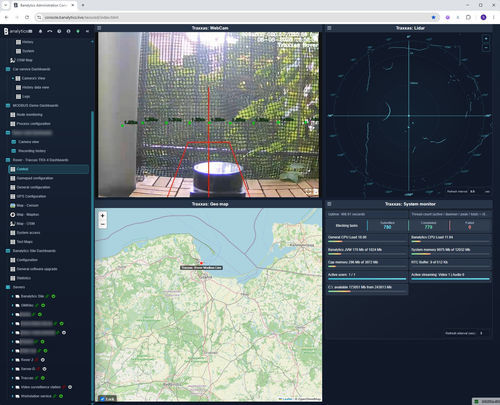
Task: Reload the browser page
Action: 27,17
